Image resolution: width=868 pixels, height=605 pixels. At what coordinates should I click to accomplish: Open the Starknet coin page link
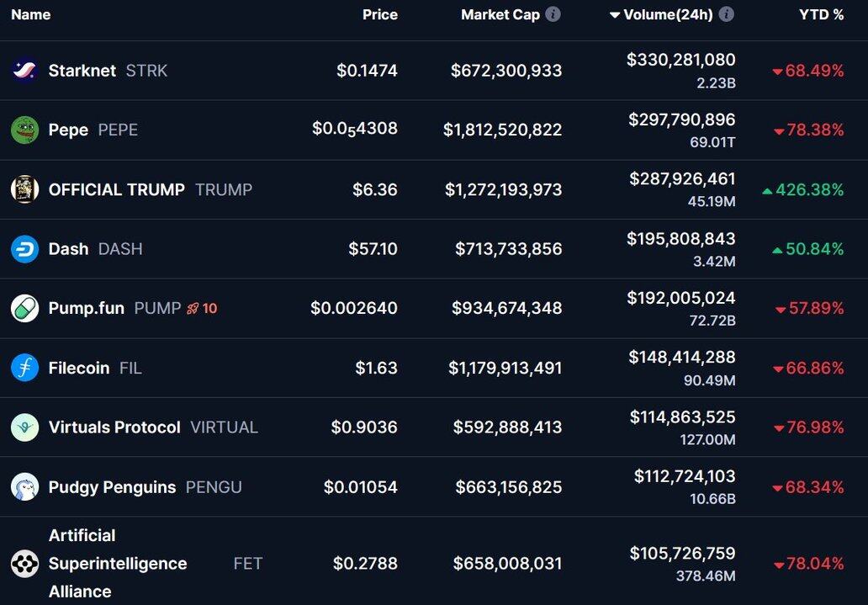(x=82, y=71)
